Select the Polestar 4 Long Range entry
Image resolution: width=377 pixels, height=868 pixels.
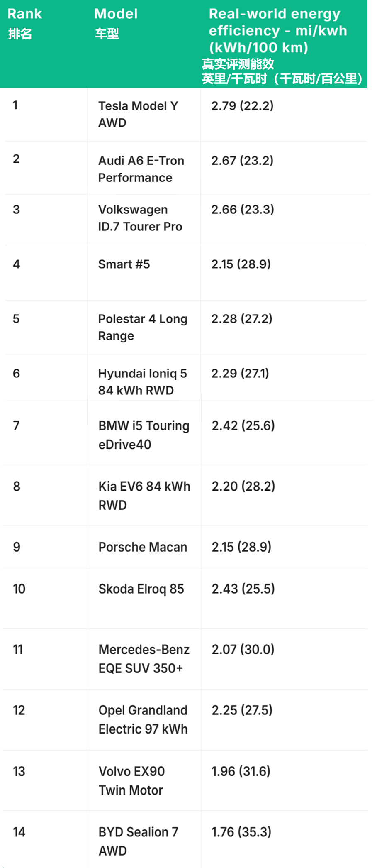142,327
